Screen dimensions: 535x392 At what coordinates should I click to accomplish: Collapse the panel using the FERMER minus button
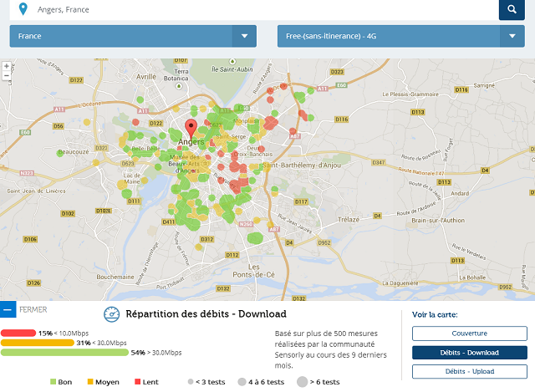coord(8,310)
